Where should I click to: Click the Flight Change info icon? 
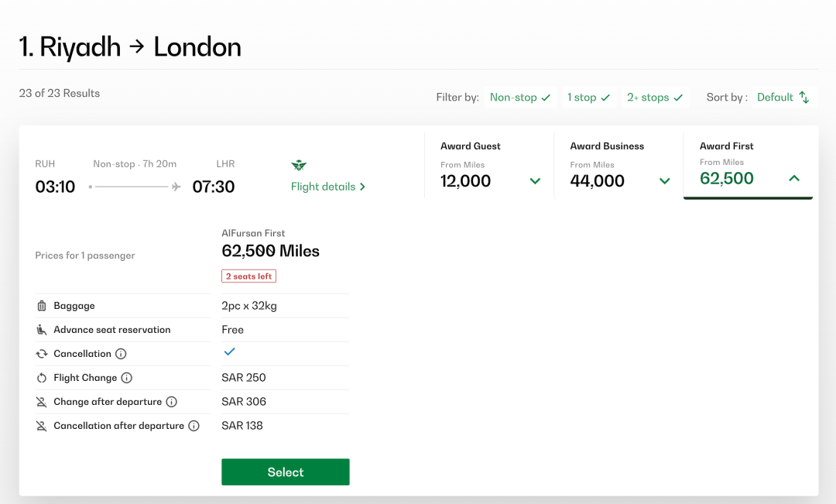(126, 378)
